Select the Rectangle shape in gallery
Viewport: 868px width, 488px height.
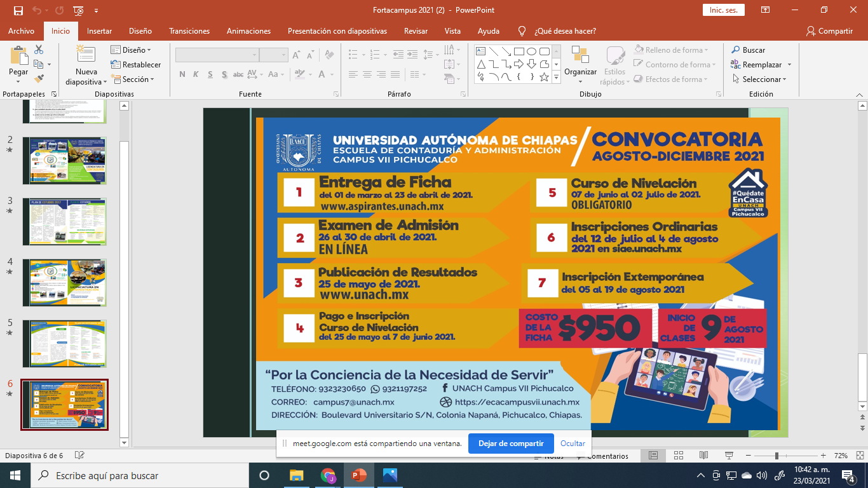(519, 51)
